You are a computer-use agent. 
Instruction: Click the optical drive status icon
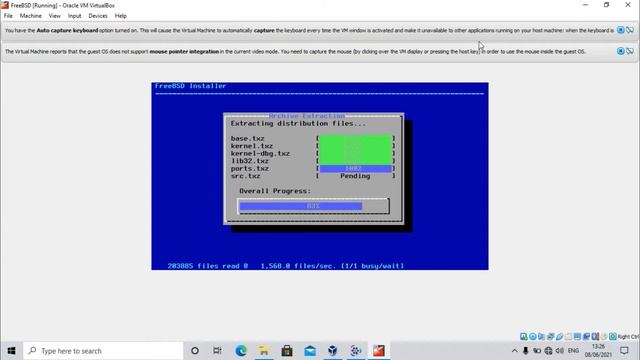(533, 337)
